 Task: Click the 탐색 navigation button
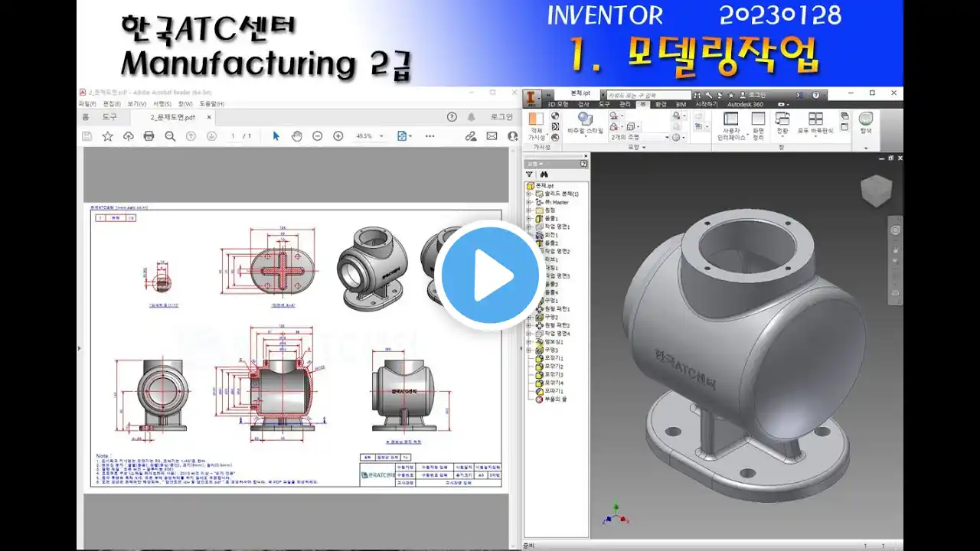[x=866, y=124]
